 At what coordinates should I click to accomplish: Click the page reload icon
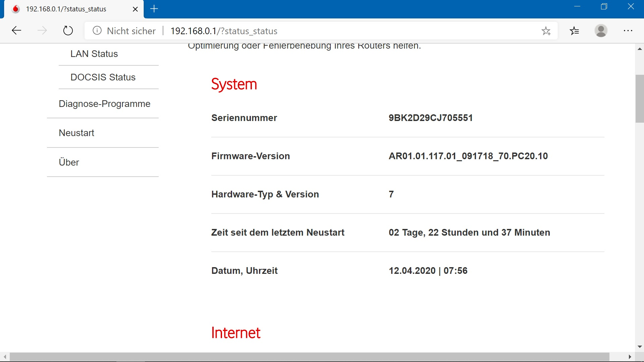click(x=68, y=31)
